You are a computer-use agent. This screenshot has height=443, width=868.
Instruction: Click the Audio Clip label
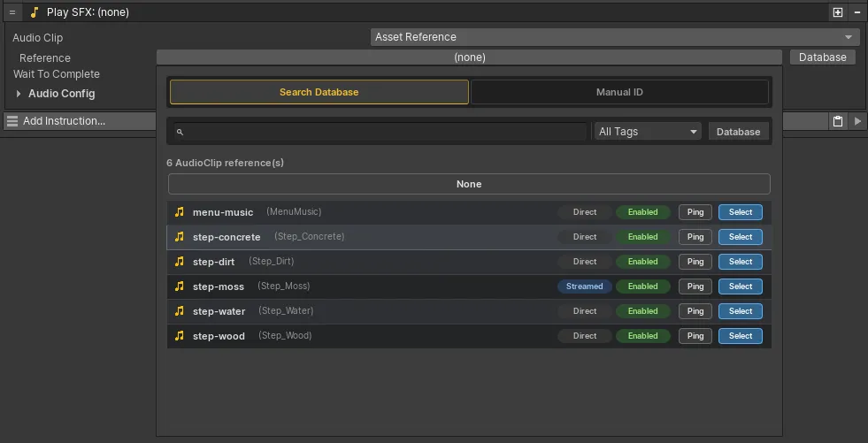tap(38, 38)
